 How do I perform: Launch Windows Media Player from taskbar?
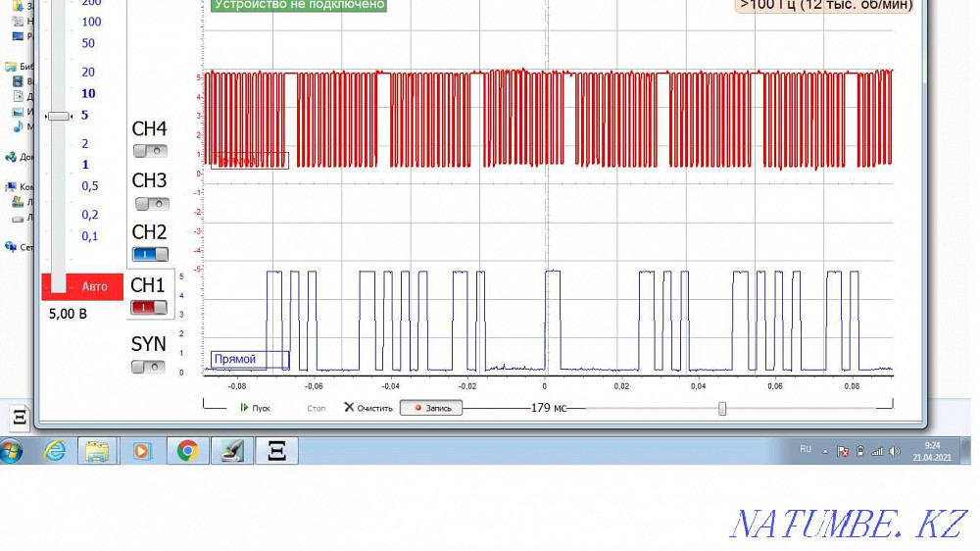(x=141, y=450)
